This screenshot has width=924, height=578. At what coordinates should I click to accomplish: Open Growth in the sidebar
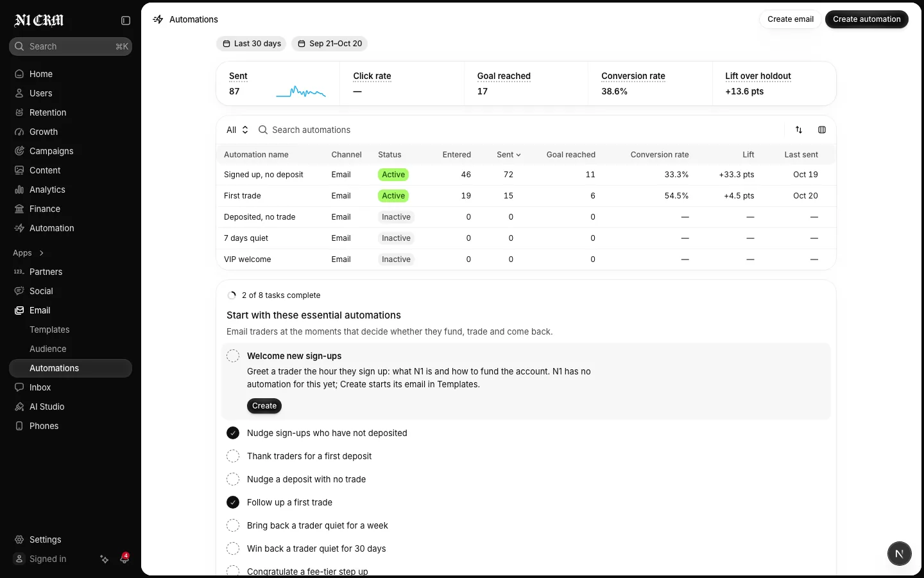[71, 132]
